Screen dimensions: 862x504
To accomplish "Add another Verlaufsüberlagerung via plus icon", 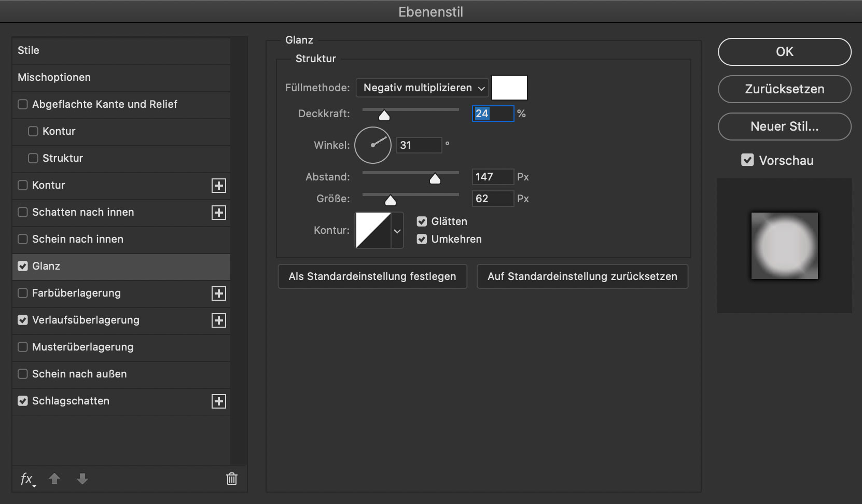I will coord(219,320).
